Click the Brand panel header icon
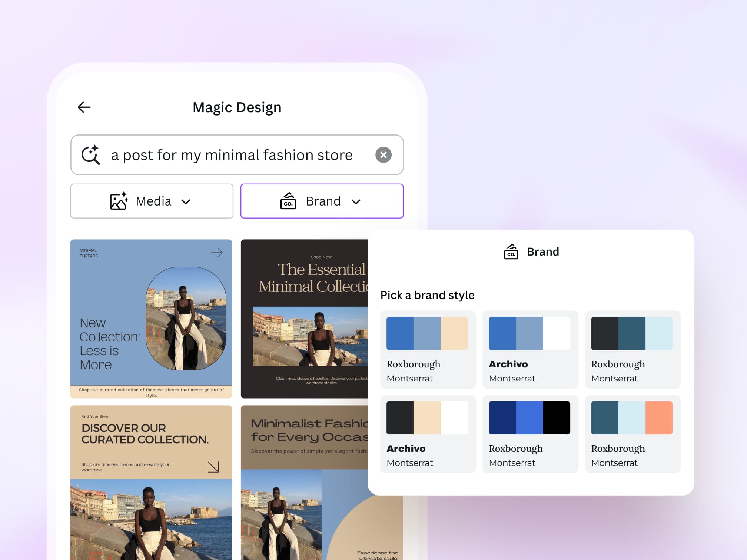The height and width of the screenshot is (560, 747). [511, 252]
